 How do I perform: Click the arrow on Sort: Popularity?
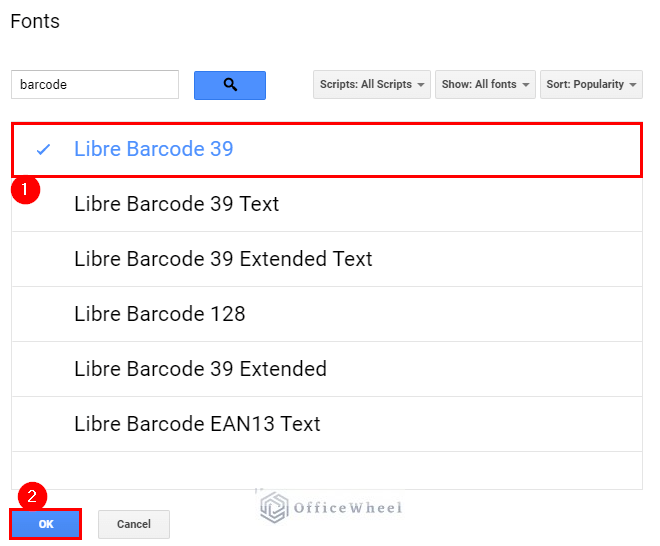[x=633, y=85]
